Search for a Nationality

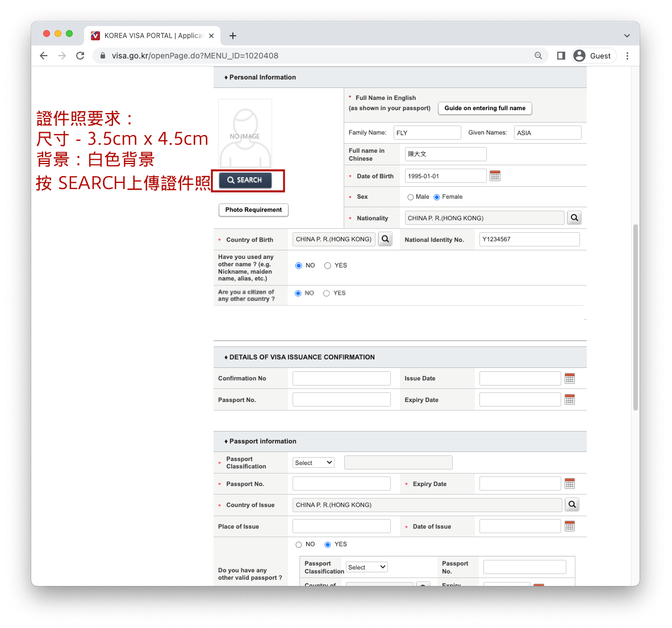tap(574, 217)
